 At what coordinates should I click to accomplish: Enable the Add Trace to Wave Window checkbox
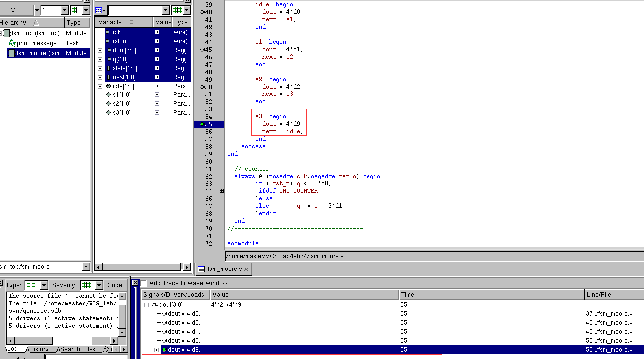143,283
